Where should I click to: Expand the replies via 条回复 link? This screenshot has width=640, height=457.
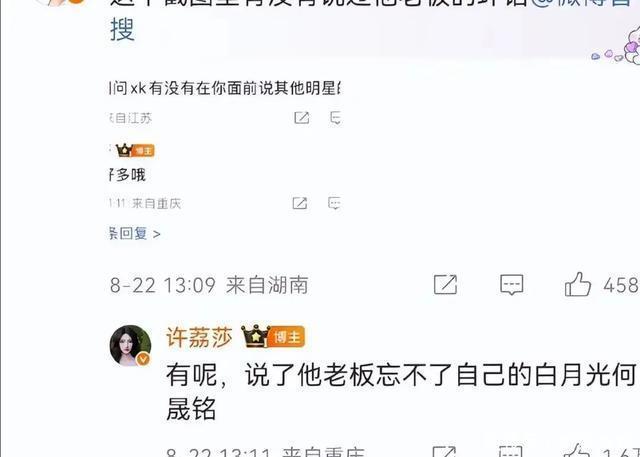(x=134, y=234)
